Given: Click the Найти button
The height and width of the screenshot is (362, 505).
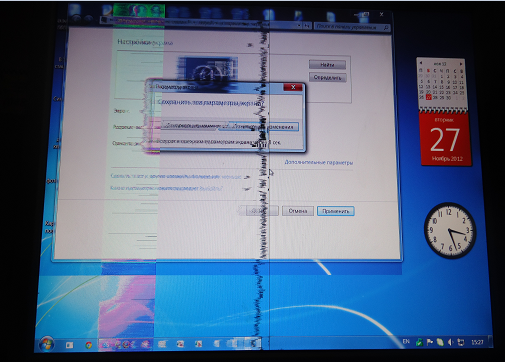Looking at the screenshot, I should tap(327, 65).
